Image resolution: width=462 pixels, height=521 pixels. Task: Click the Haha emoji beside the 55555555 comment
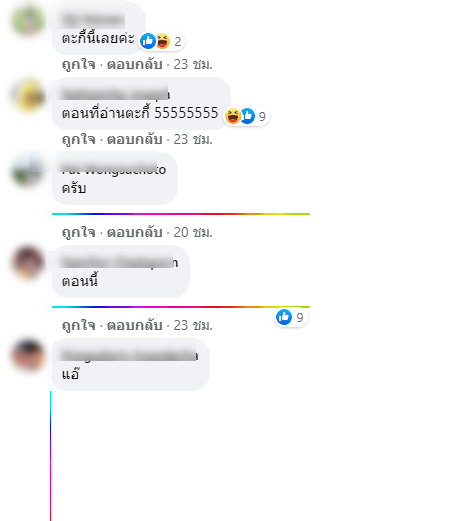pos(233,116)
